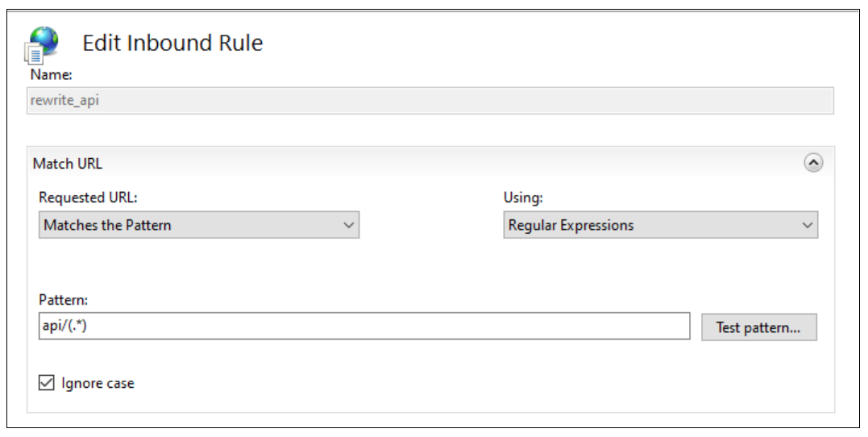The image size is (868, 437).
Task: Click the Ignore case label text
Action: click(x=98, y=384)
